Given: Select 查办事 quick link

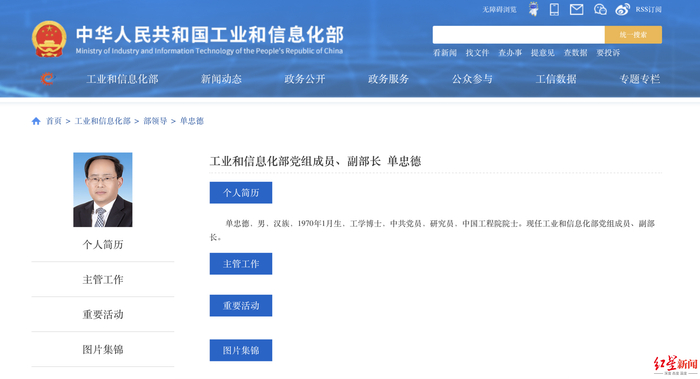Looking at the screenshot, I should 510,53.
